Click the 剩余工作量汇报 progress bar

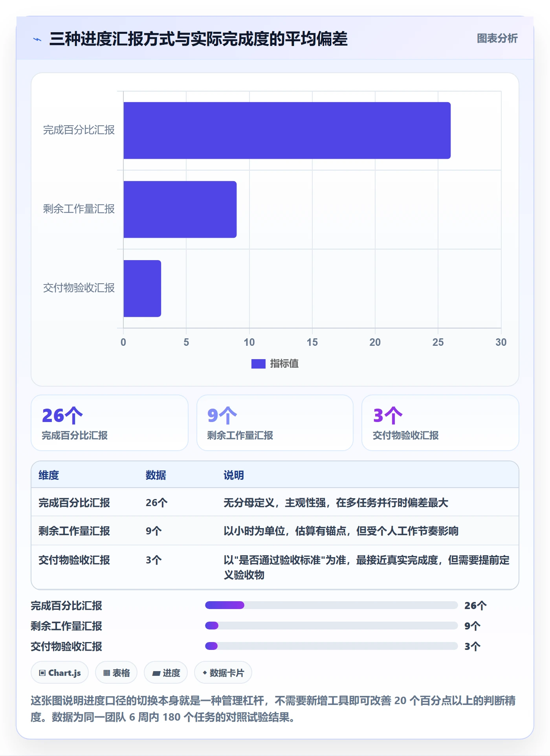[x=331, y=626]
